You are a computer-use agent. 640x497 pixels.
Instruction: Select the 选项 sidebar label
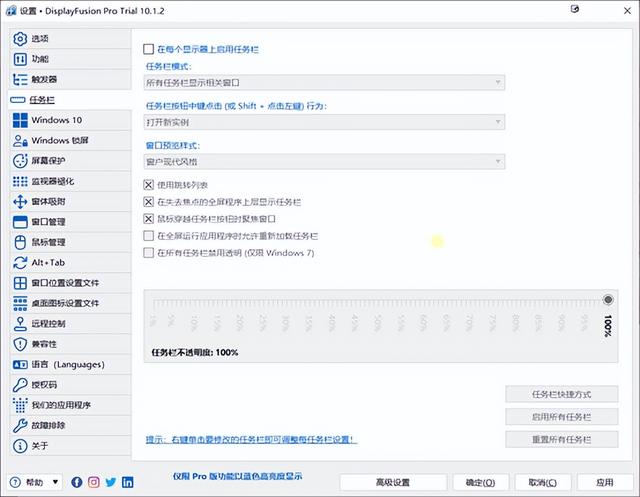[40, 39]
